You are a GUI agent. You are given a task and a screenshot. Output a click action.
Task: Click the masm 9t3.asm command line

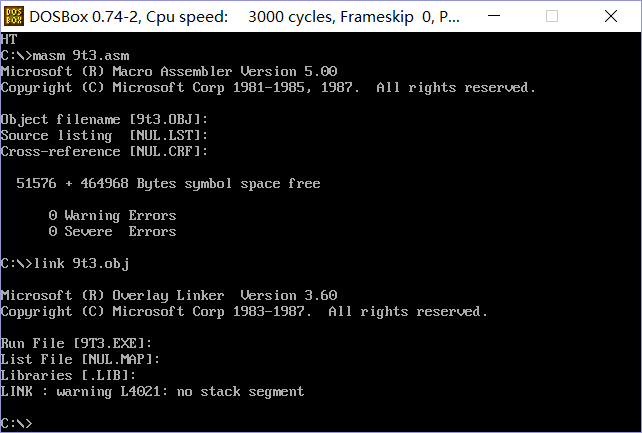(x=65, y=56)
